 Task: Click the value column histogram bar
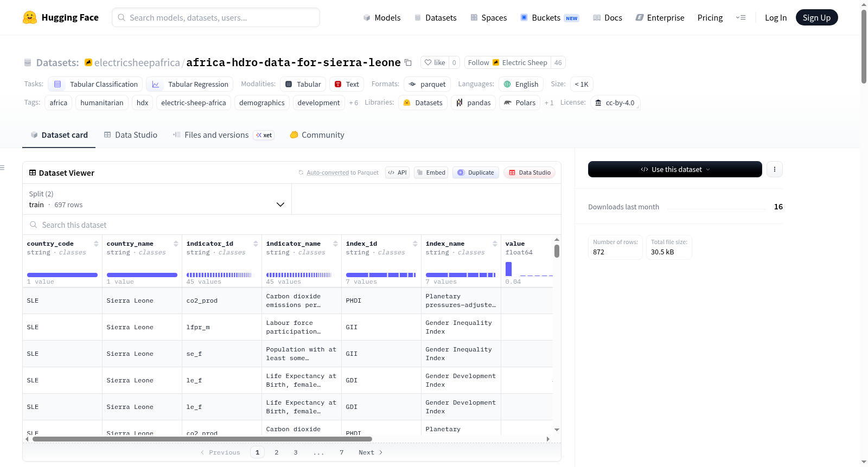coord(508,269)
